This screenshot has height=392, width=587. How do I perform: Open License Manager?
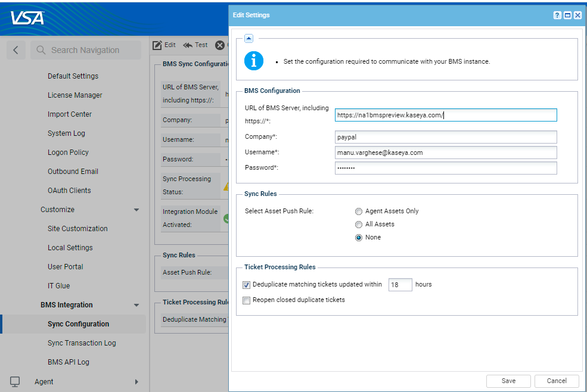pyautogui.click(x=75, y=95)
